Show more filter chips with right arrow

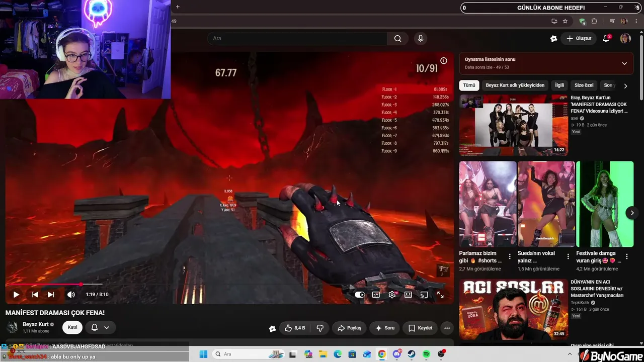(x=625, y=86)
